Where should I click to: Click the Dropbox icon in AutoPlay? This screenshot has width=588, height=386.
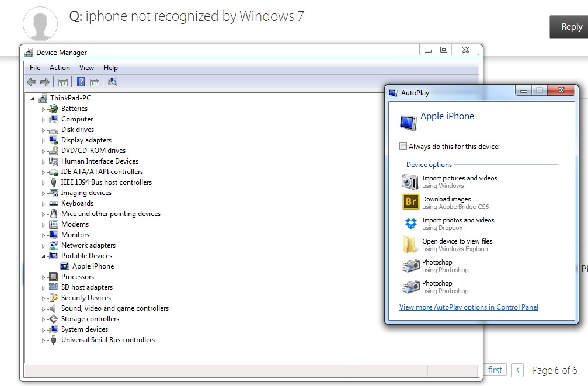(411, 223)
